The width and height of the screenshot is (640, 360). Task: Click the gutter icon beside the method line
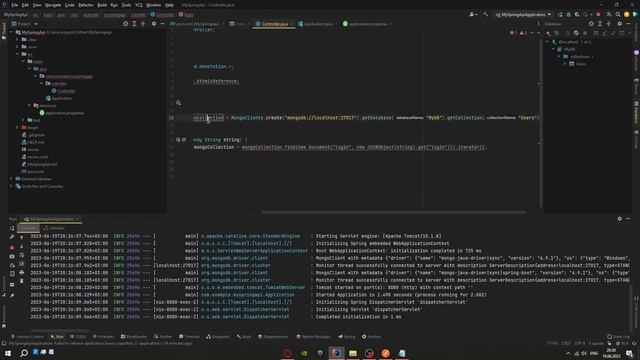point(178,140)
